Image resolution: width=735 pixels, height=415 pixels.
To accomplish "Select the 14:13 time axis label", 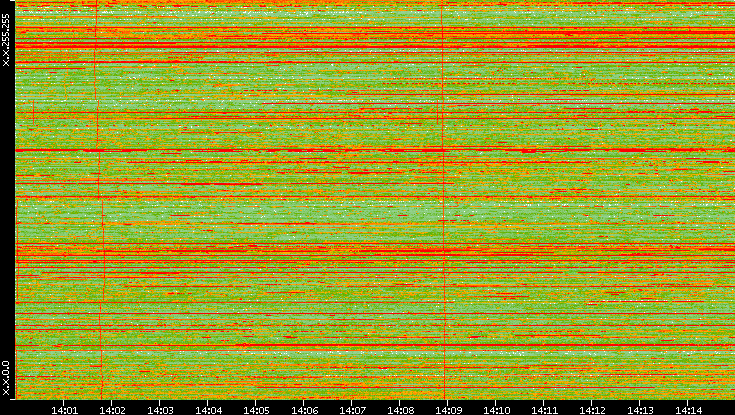I will pos(641,410).
